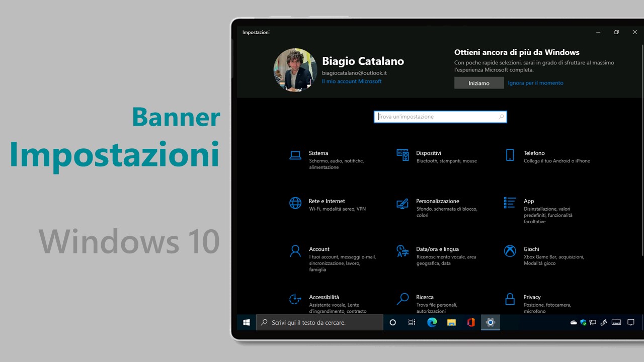Image resolution: width=644 pixels, height=362 pixels.
Task: Open the Data/ora e lingua icon
Action: pos(403,251)
